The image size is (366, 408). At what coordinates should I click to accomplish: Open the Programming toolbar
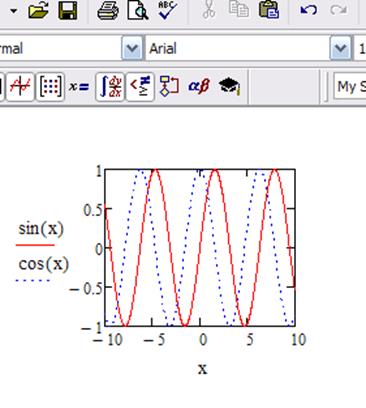(x=169, y=86)
